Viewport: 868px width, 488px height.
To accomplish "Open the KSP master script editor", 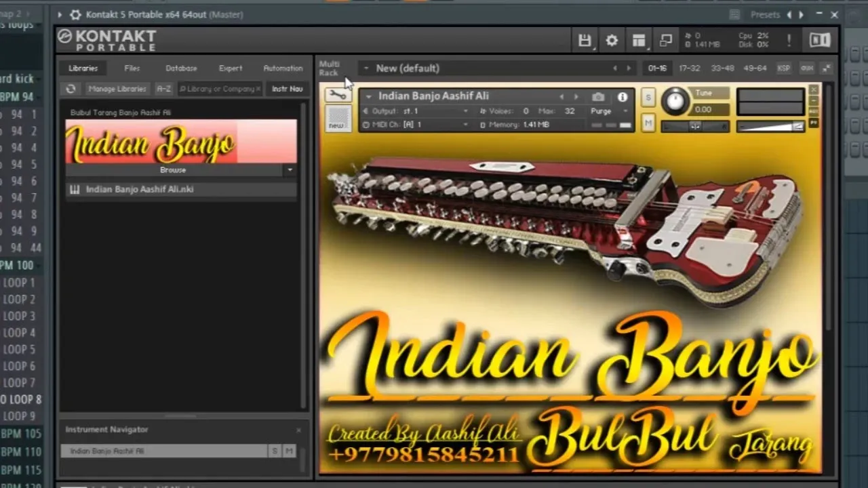I will click(x=784, y=68).
